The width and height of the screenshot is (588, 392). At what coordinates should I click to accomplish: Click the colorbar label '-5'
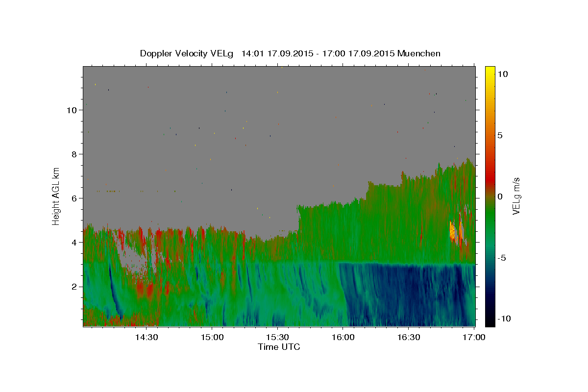[x=501, y=258]
